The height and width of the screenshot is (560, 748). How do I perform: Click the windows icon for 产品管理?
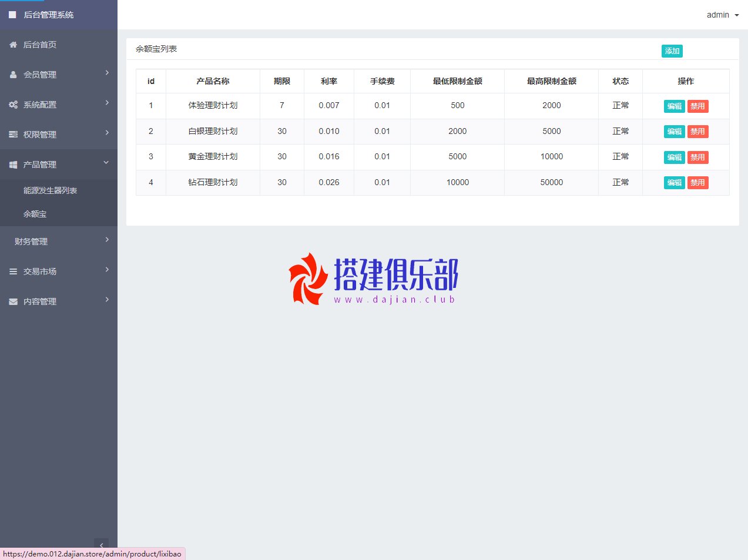13,165
